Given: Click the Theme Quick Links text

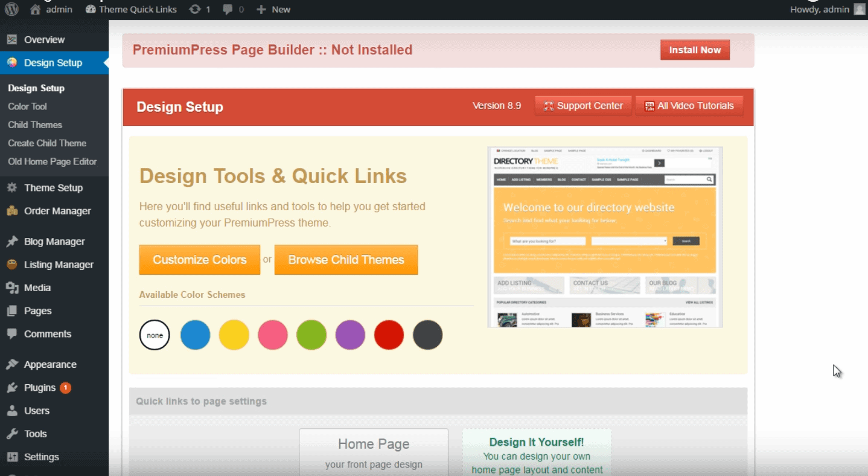Looking at the screenshot, I should [x=138, y=9].
